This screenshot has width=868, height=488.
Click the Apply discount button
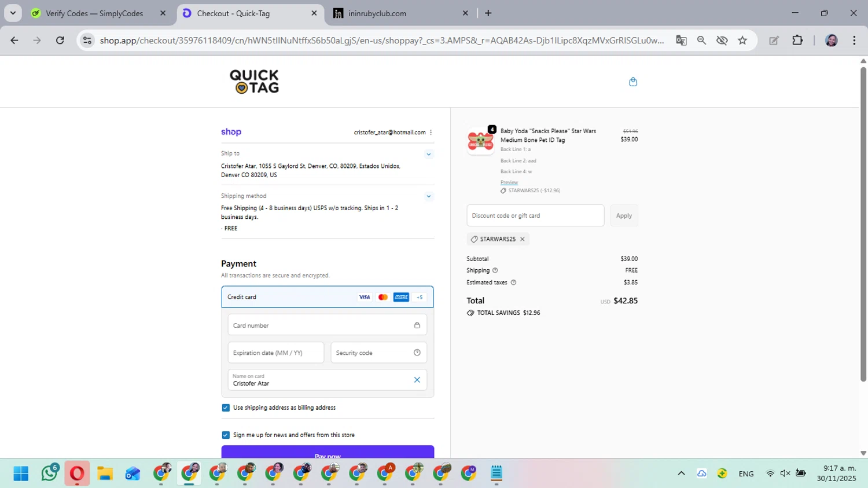pyautogui.click(x=624, y=215)
